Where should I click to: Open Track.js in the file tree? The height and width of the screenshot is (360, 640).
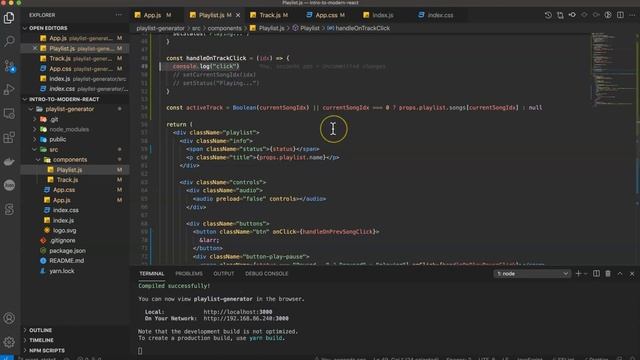tap(67, 180)
